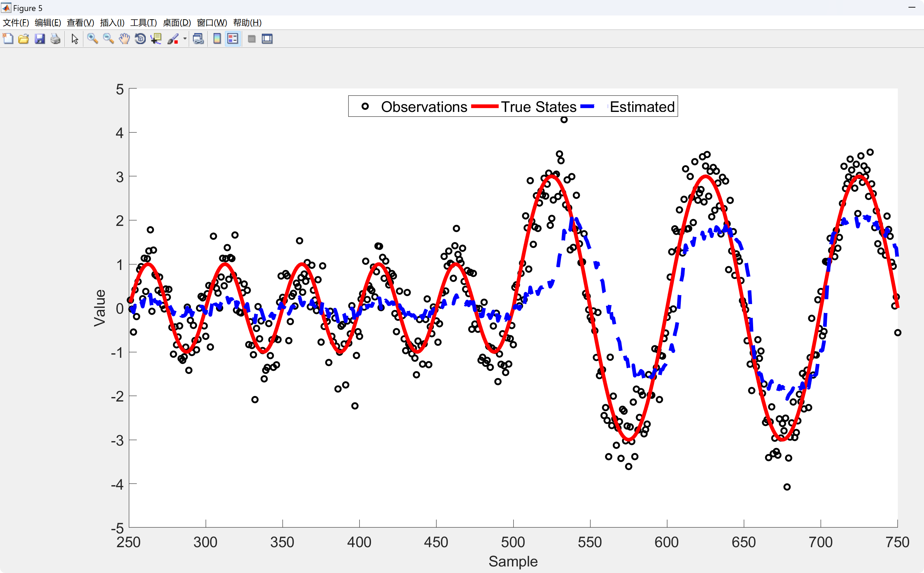Toggle the legend display button
Screen dimensions: 924x573
tap(233, 39)
